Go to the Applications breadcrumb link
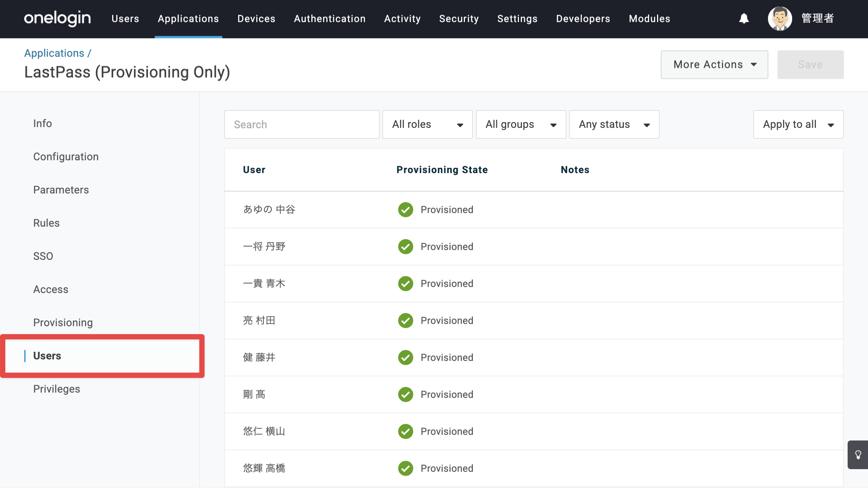Screen dimensions: 868x488 [x=54, y=53]
